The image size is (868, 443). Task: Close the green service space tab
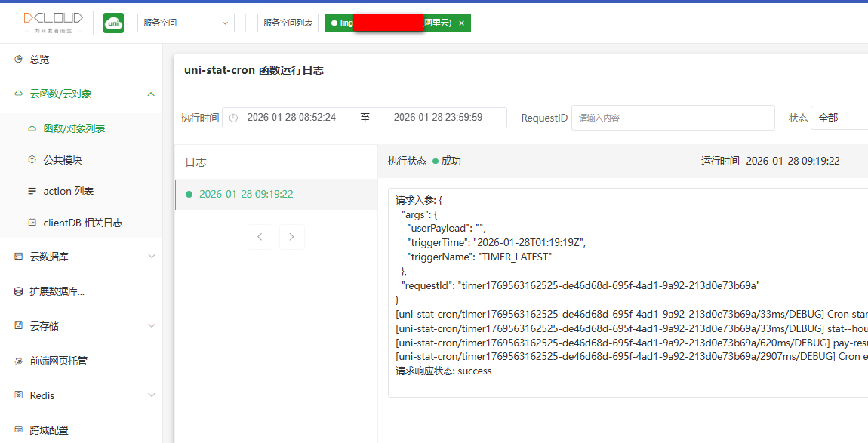click(x=461, y=23)
